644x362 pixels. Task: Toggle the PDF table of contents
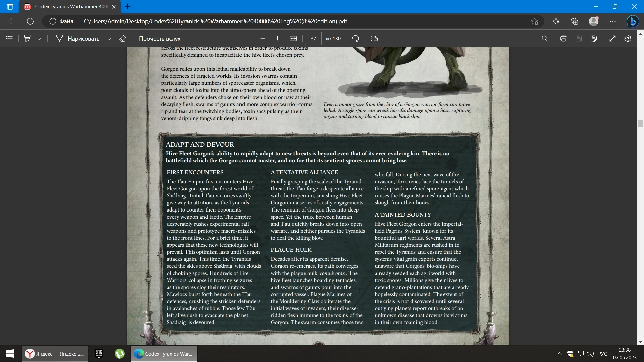[9, 39]
